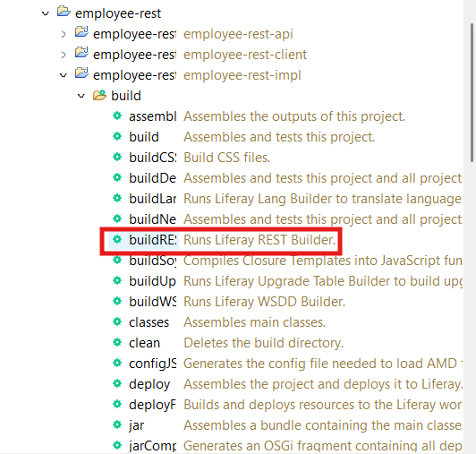The width and height of the screenshot is (476, 454).
Task: Click the gear icon beside the assemble task
Action: (117, 116)
